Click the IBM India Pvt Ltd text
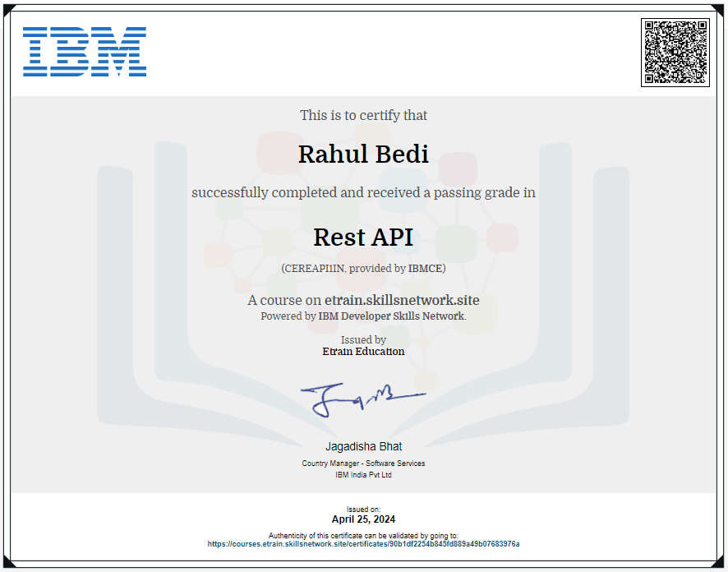This screenshot has height=572, width=728. (x=364, y=474)
